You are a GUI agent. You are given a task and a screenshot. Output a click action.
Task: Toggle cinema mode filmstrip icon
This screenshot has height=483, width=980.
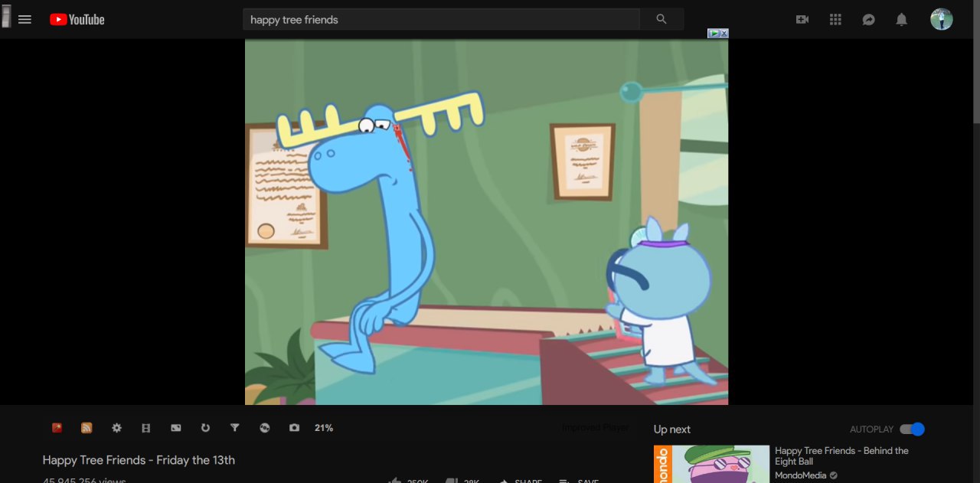point(146,428)
